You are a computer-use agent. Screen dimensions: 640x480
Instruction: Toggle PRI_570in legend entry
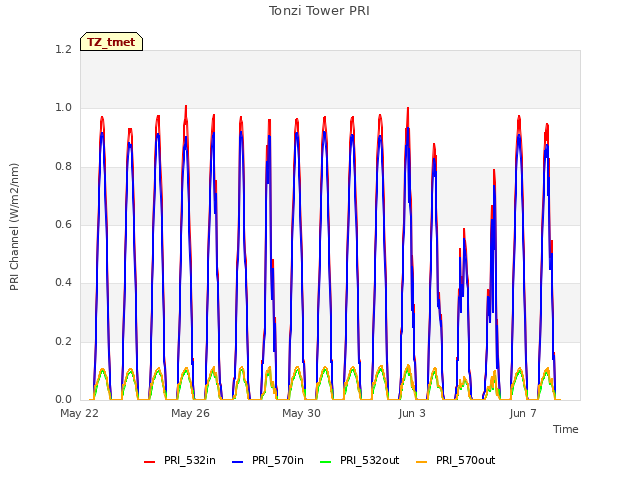point(268,460)
